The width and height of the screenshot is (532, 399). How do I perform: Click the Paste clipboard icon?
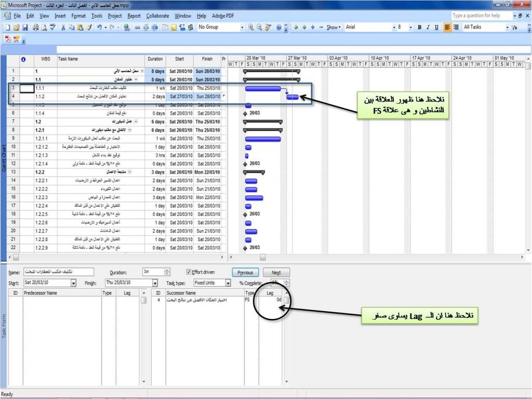pyautogui.click(x=80, y=28)
